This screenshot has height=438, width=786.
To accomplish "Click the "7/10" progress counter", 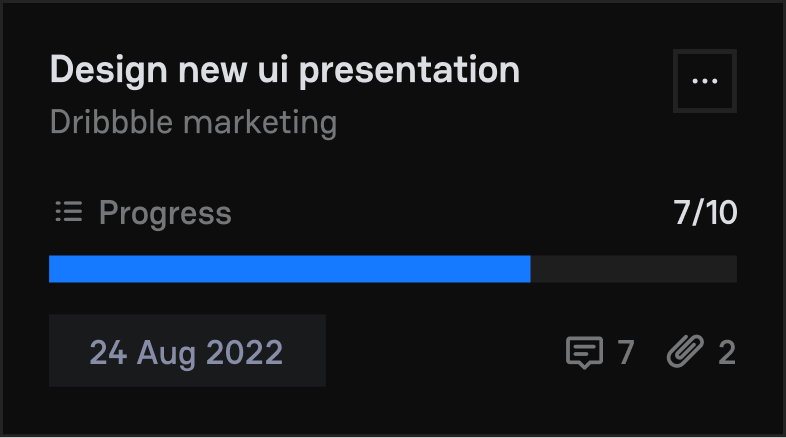I will point(705,213).
